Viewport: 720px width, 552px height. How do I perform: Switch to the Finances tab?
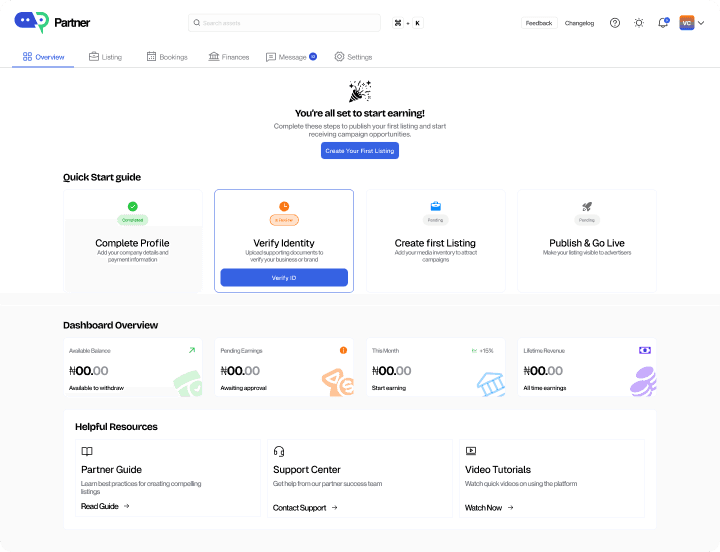(x=229, y=57)
